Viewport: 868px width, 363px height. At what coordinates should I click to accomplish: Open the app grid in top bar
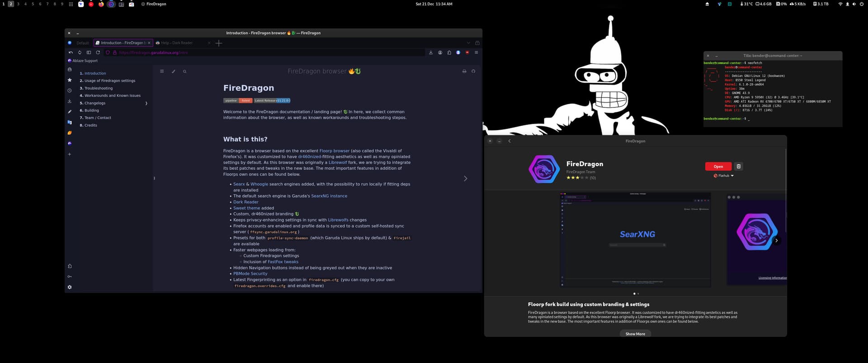pos(71,4)
